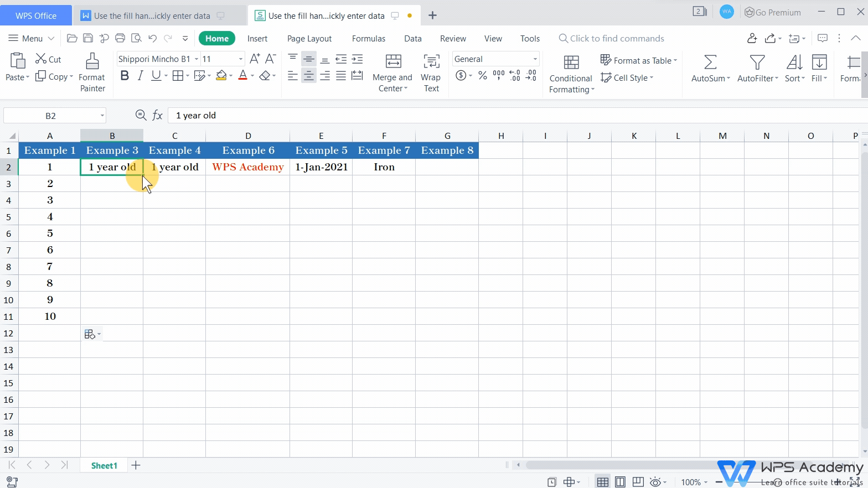The image size is (868, 488).
Task: Open Conditional Formatting tool
Action: [x=571, y=63]
